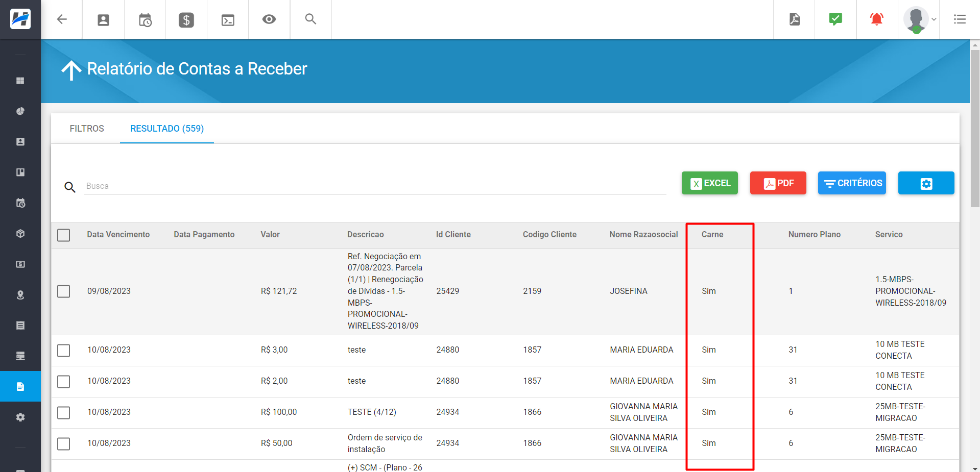This screenshot has width=980, height=472.
Task: Open the PDF document icon at top right
Action: pos(795,19)
